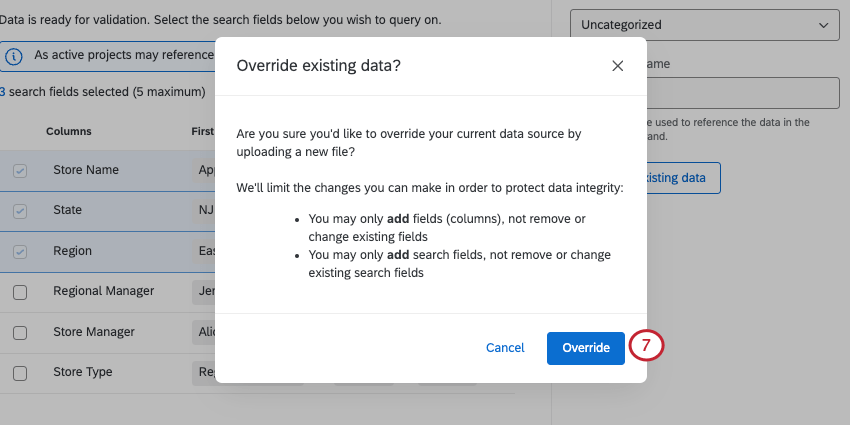The image size is (850, 425).
Task: Expand the category dropdown chevron
Action: pyautogui.click(x=822, y=25)
